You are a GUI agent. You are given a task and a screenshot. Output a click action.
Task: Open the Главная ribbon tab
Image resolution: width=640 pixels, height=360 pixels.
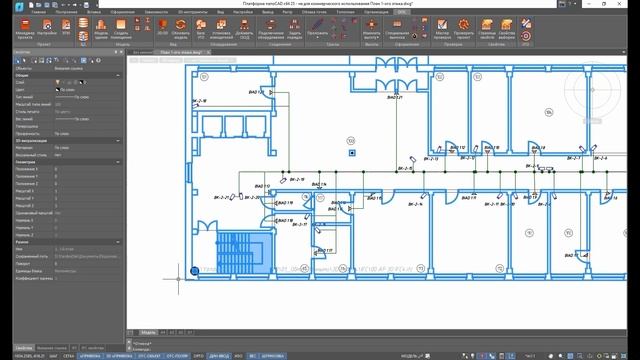coord(39,12)
